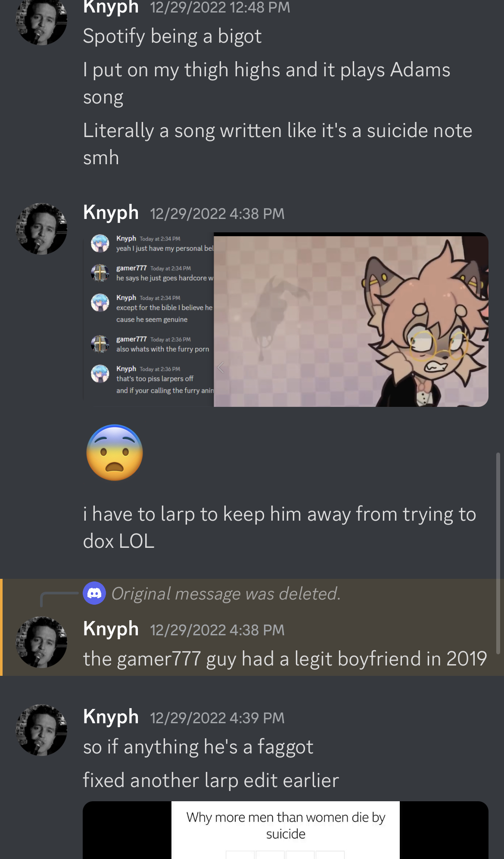Click the Discord logo icon beside the deleted-message notice
This screenshot has height=859, width=504.
click(x=94, y=593)
